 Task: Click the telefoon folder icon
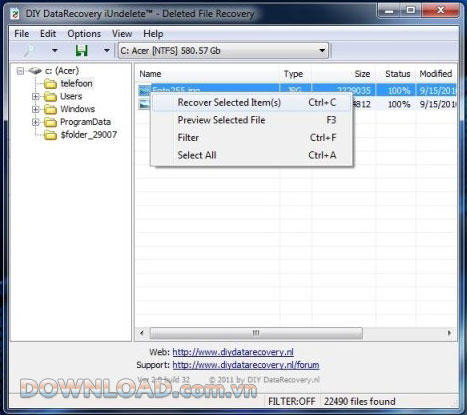[x=50, y=84]
